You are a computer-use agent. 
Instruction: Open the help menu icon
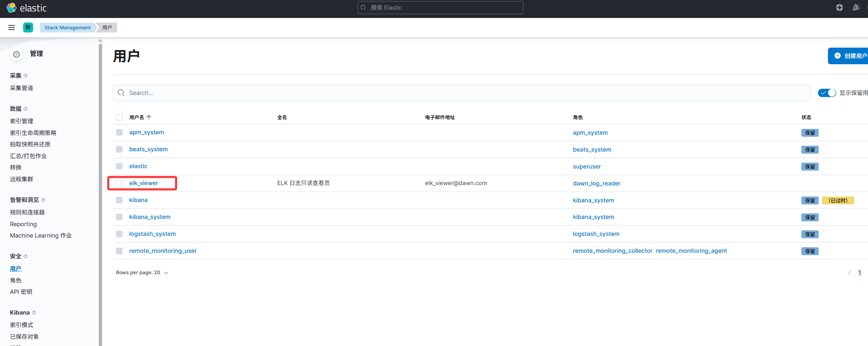pos(839,8)
